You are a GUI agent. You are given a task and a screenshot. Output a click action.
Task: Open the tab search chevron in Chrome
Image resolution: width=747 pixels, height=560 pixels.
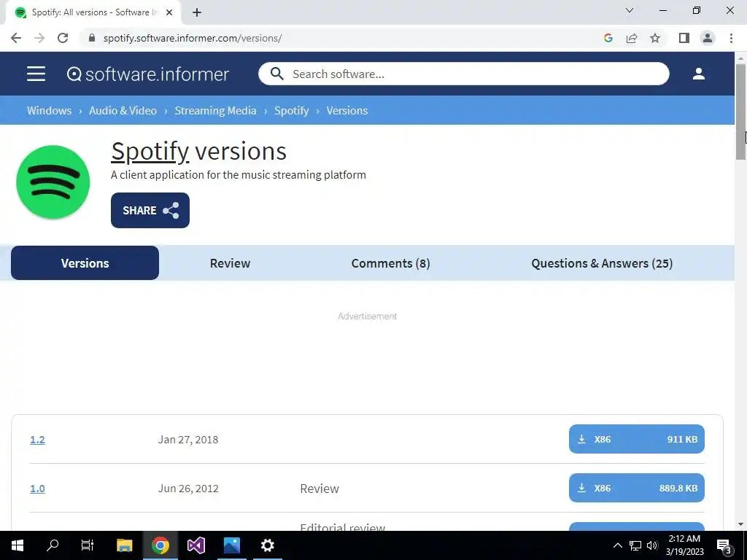630,10
